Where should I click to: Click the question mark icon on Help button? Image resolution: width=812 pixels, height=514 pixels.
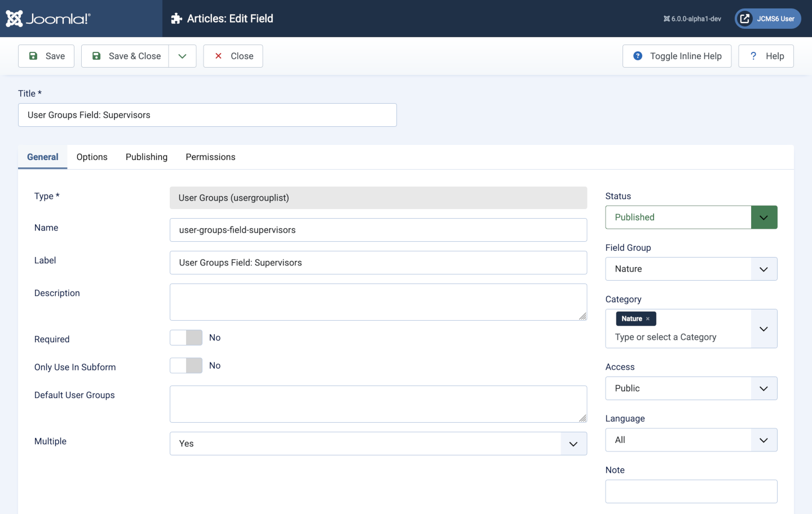coord(753,56)
